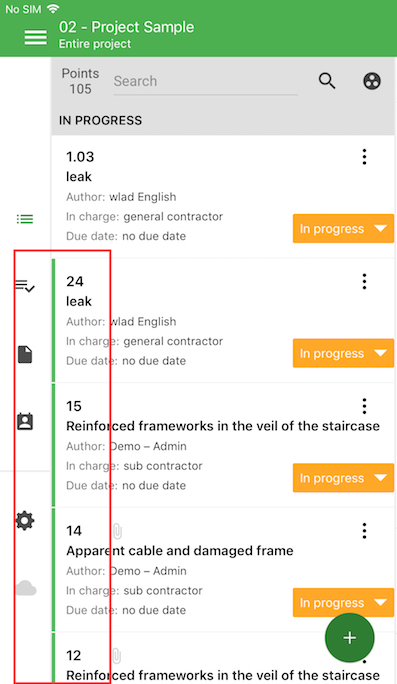Open settings gear in the sidebar
This screenshot has height=684, width=397.
pos(25,520)
